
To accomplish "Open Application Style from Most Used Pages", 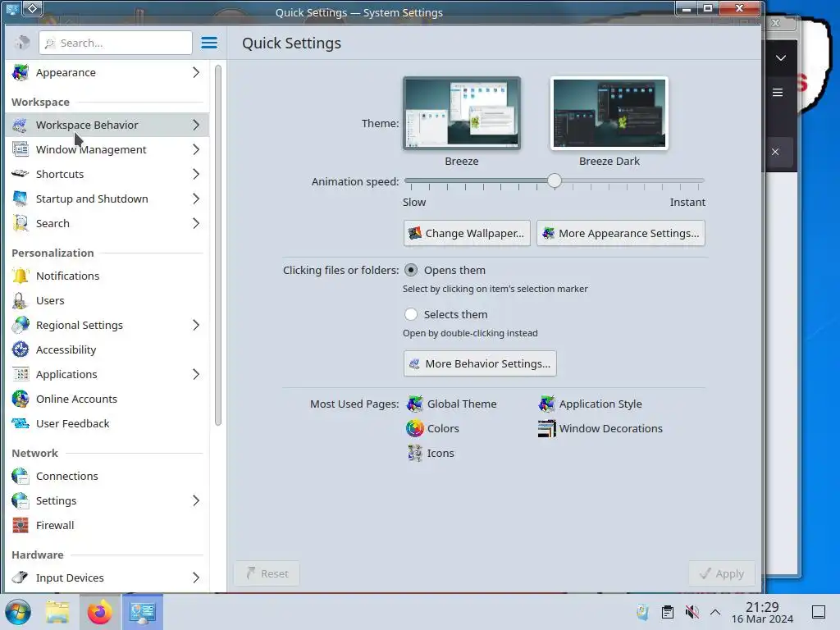I will 590,404.
